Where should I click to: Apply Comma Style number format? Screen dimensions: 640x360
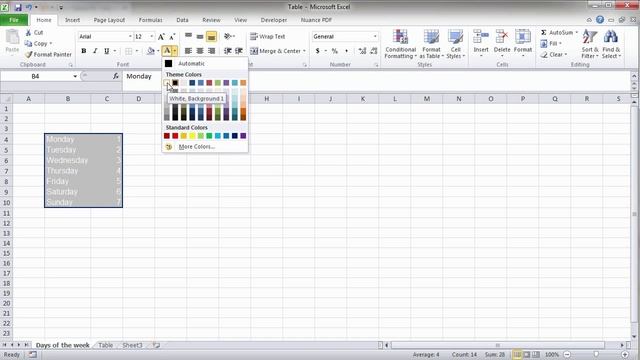pos(347,51)
